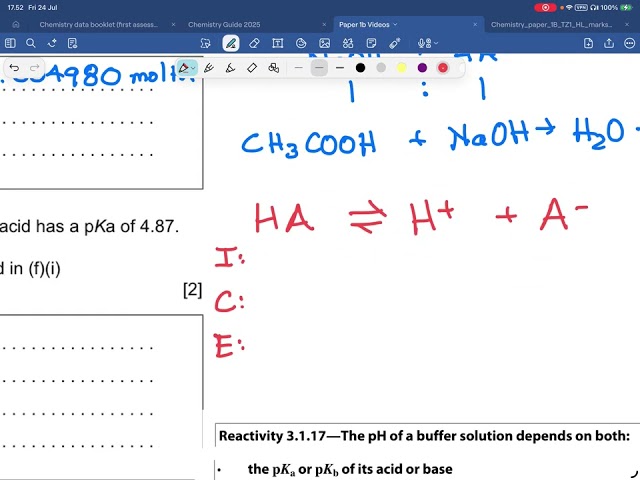
Task: Open the page outline notes icon
Action: pyautogui.click(x=73, y=43)
